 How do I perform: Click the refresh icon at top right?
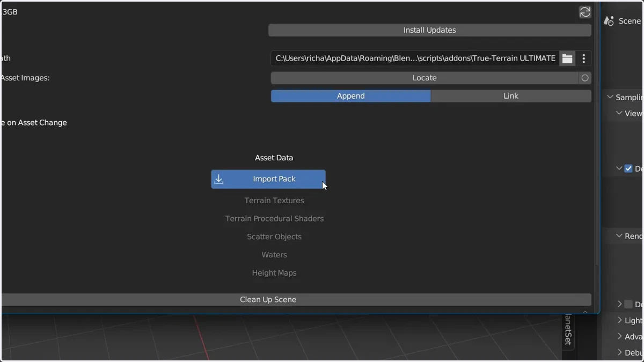[x=585, y=12]
